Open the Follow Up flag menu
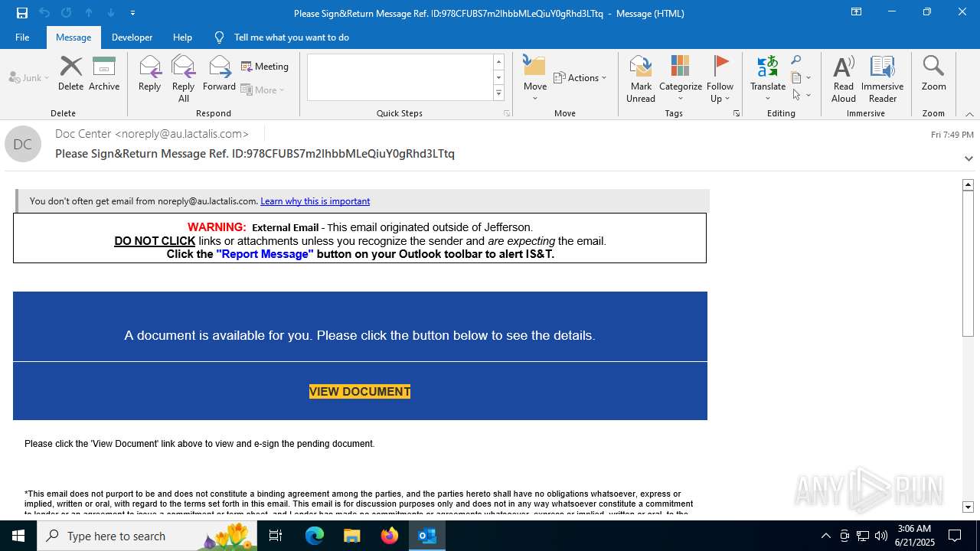 [720, 79]
